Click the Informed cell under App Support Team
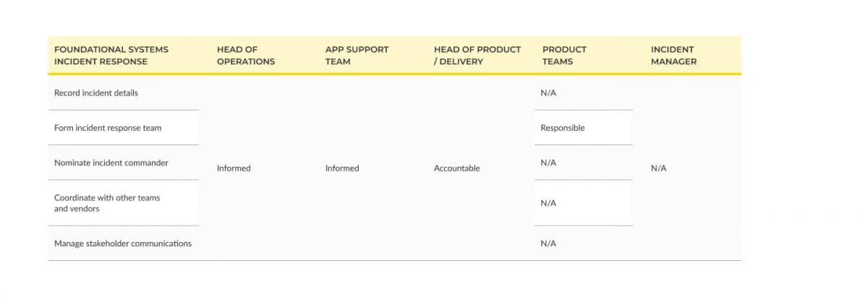This screenshot has width=868, height=297. point(342,168)
